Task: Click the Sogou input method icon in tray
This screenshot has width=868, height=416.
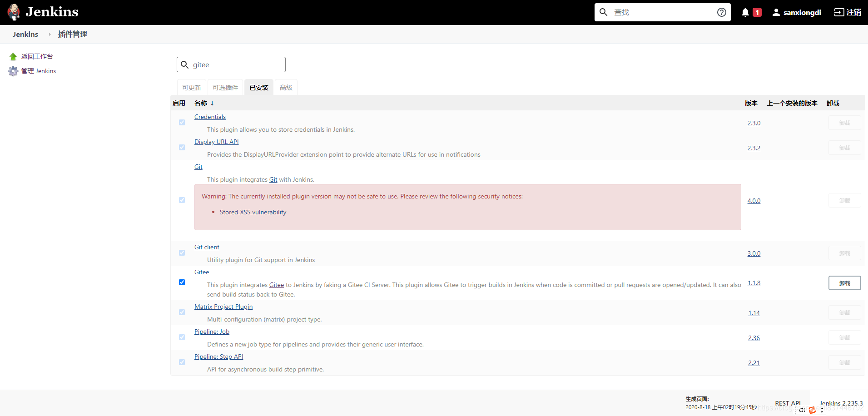Action: [813, 410]
